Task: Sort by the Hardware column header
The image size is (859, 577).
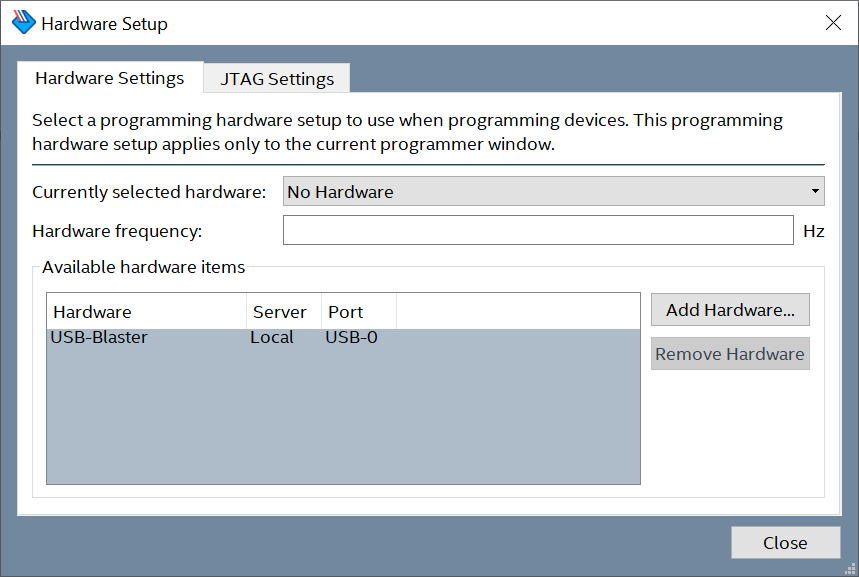Action: (146, 312)
